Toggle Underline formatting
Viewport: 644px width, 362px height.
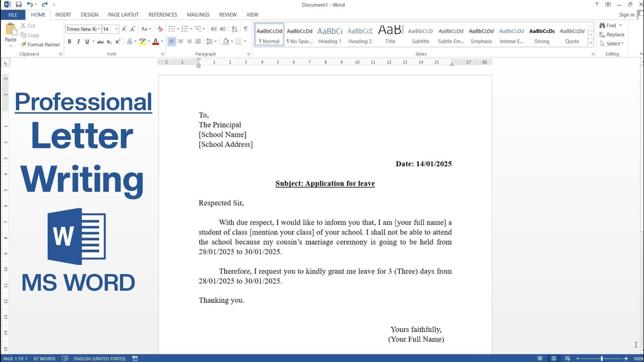click(x=87, y=42)
